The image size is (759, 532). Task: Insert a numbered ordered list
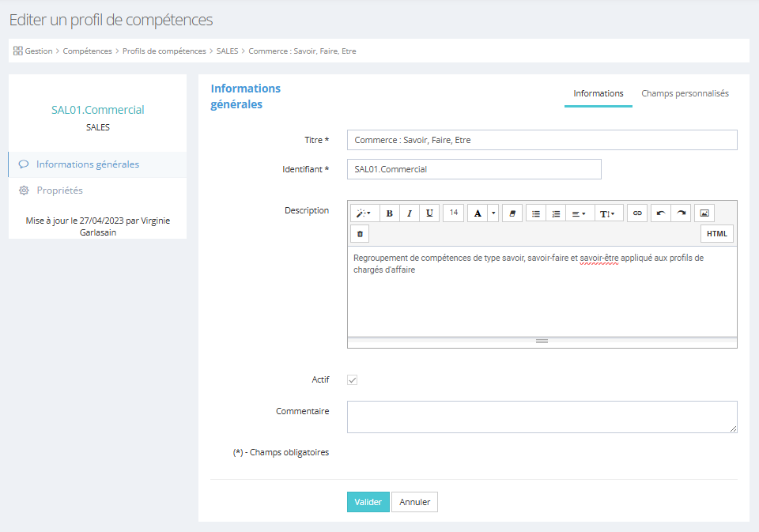pos(556,213)
